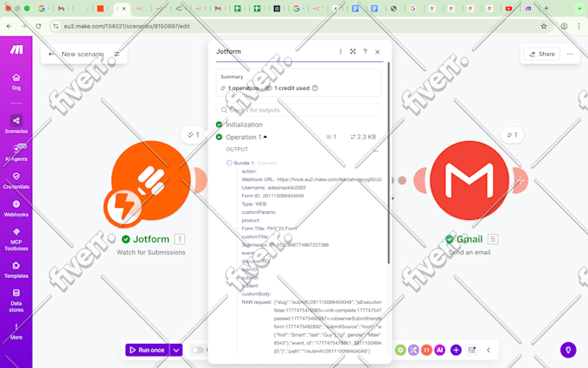Click the Jotform module circle
The width and height of the screenshot is (588, 368).
pos(150,180)
